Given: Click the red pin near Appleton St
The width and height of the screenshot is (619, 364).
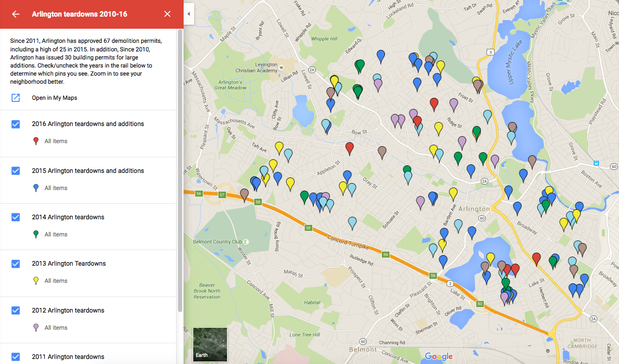Looking at the screenshot, I should (x=350, y=148).
